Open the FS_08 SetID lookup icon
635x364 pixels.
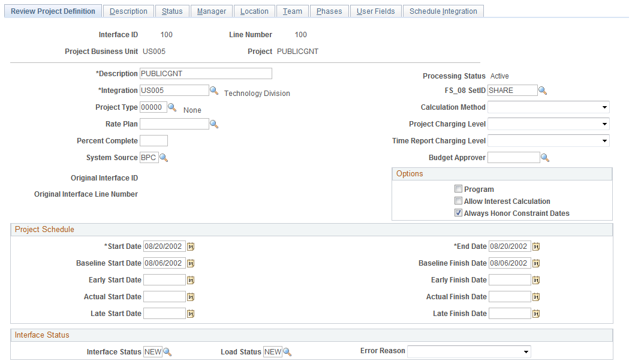point(543,91)
